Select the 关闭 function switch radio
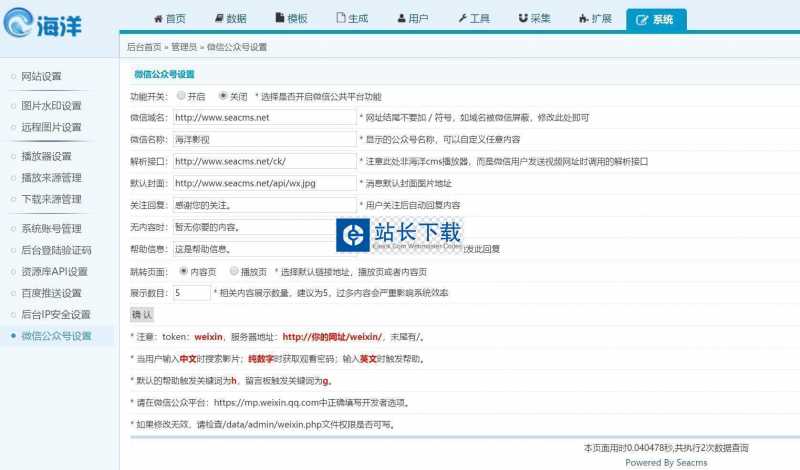 [223, 96]
